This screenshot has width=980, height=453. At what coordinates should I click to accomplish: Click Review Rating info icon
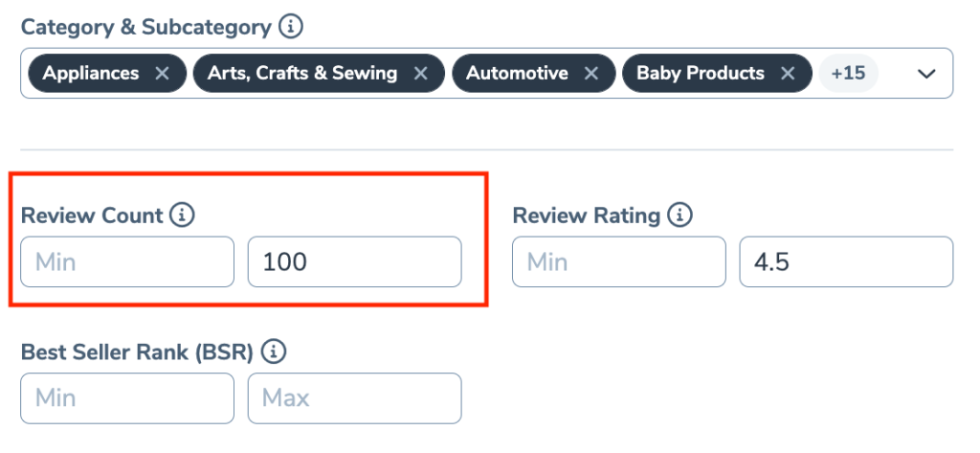click(679, 215)
